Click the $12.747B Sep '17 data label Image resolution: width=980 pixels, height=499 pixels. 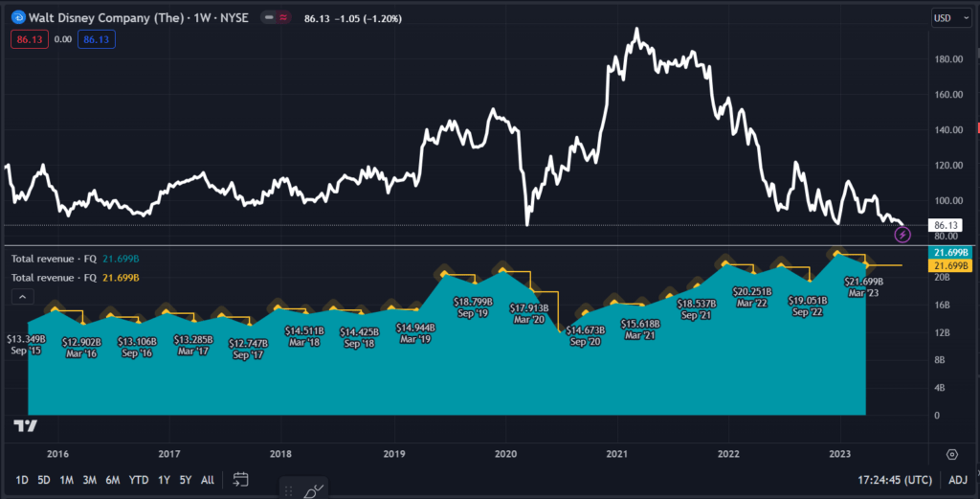pos(248,349)
